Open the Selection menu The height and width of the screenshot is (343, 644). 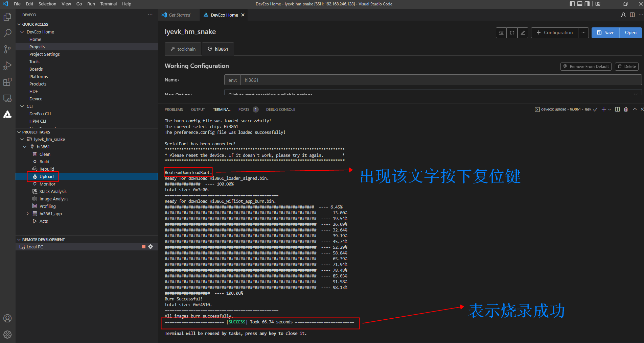[47, 4]
